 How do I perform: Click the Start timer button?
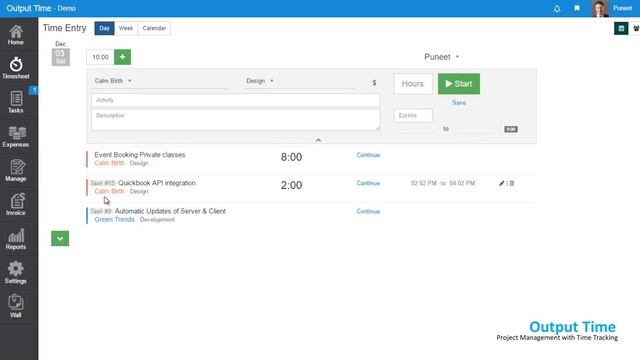pyautogui.click(x=459, y=84)
